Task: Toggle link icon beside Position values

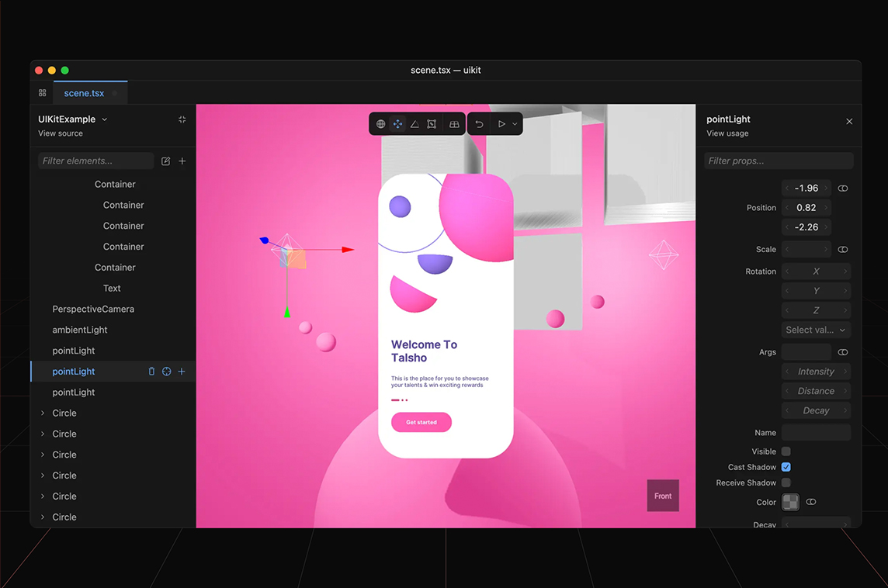Action: (843, 188)
